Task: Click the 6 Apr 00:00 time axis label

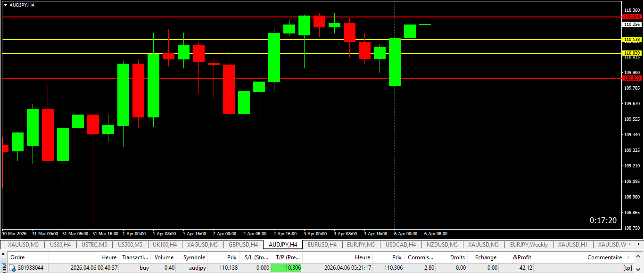Action: (x=406, y=234)
